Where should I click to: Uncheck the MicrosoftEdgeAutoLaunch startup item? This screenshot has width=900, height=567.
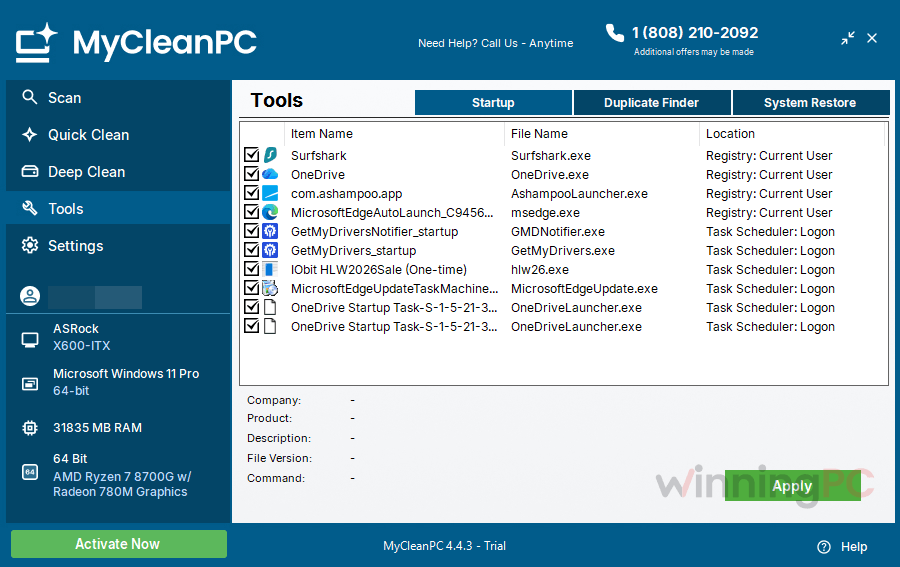[x=251, y=212]
